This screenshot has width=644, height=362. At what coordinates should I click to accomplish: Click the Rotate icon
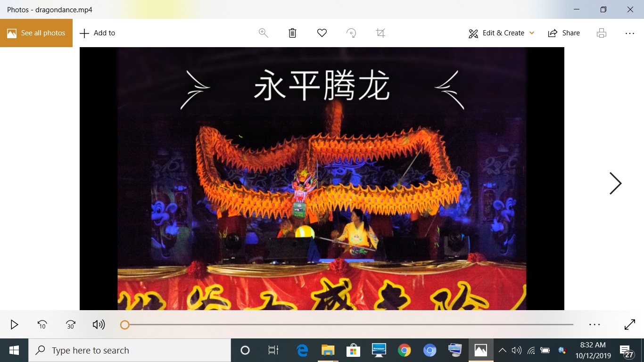[351, 33]
